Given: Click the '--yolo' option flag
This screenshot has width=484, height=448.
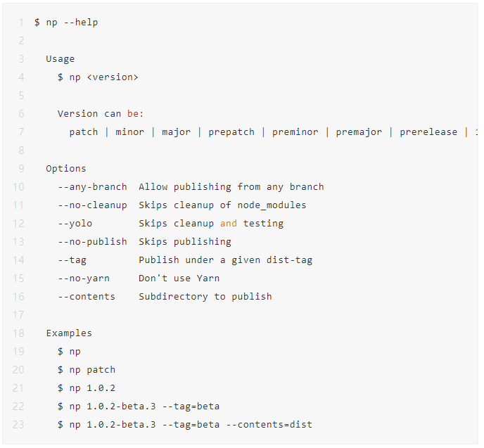Looking at the screenshot, I should click(x=75, y=224).
